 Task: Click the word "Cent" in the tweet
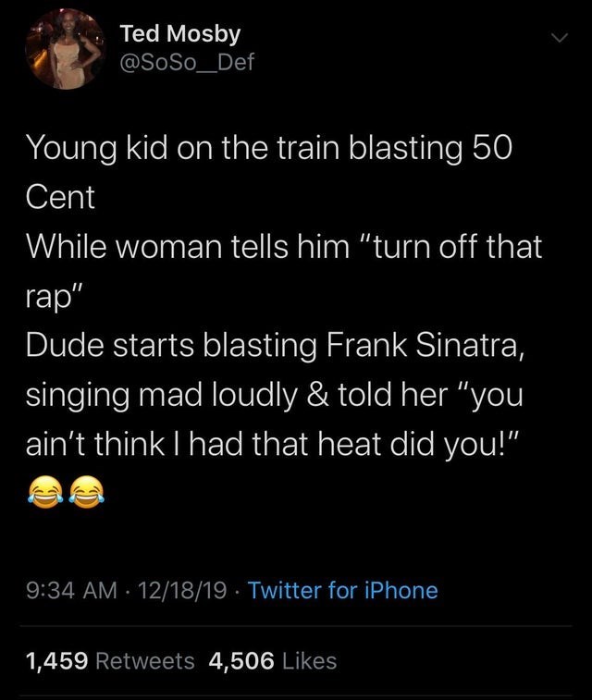(x=60, y=197)
